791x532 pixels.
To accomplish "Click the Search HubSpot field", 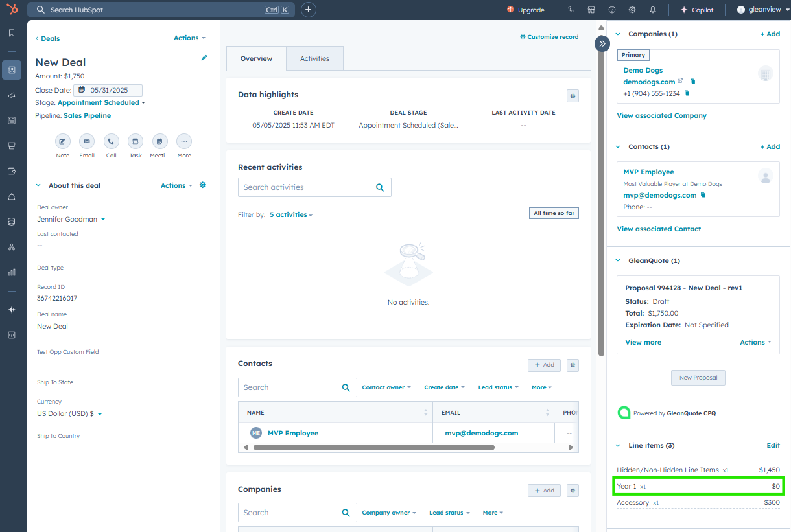I will (161, 10).
